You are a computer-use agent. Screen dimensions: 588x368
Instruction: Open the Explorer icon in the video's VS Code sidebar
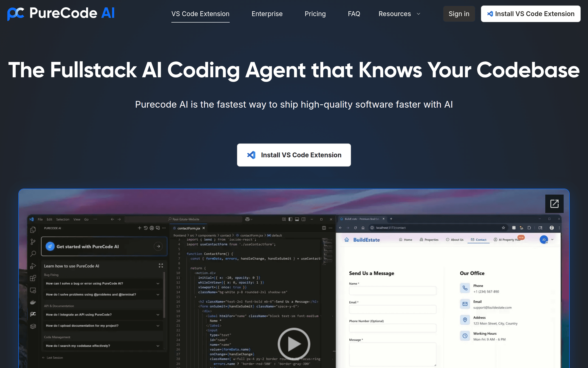(x=33, y=230)
